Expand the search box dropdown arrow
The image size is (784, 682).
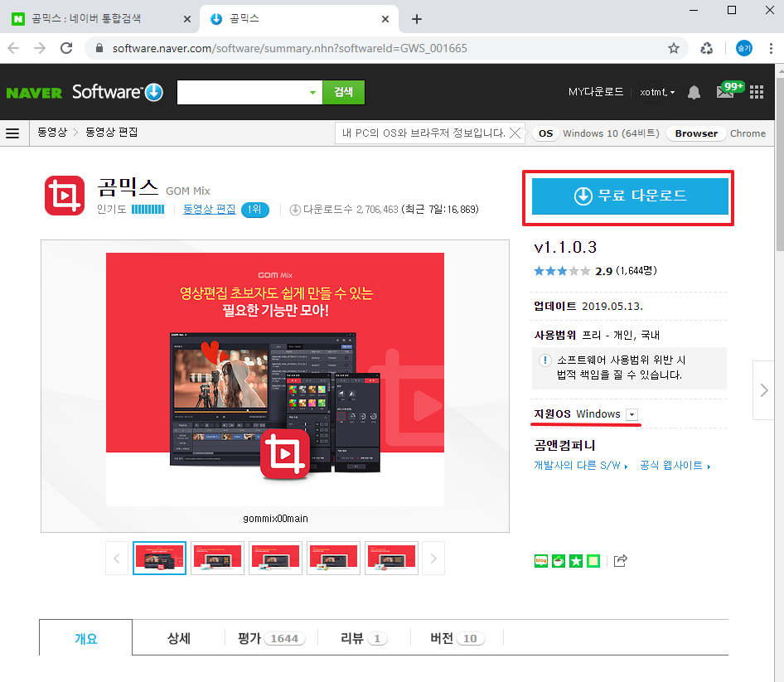(312, 93)
